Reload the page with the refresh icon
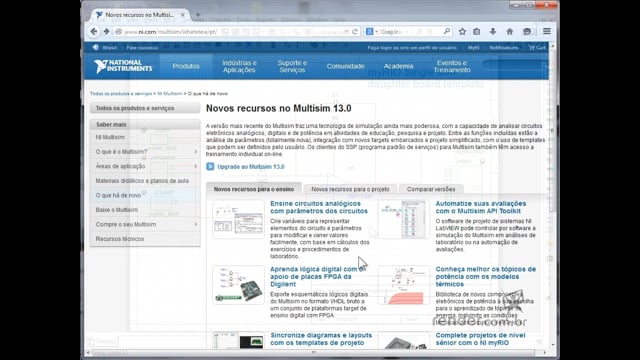The image size is (640, 360). point(355,31)
